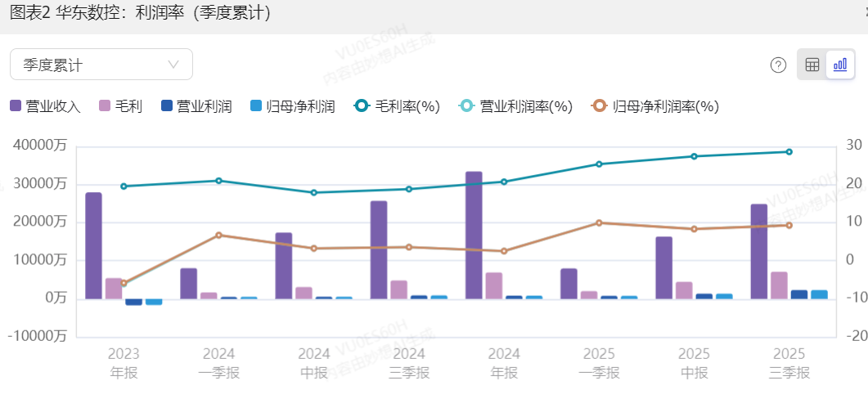Click the 2024 年报 purple revenue bar
Viewport: 868px width, 399px height.
click(x=474, y=235)
